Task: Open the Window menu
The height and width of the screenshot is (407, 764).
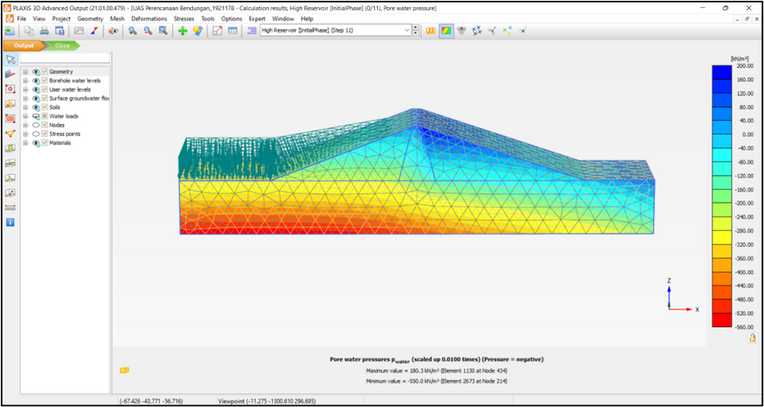Action: point(283,19)
